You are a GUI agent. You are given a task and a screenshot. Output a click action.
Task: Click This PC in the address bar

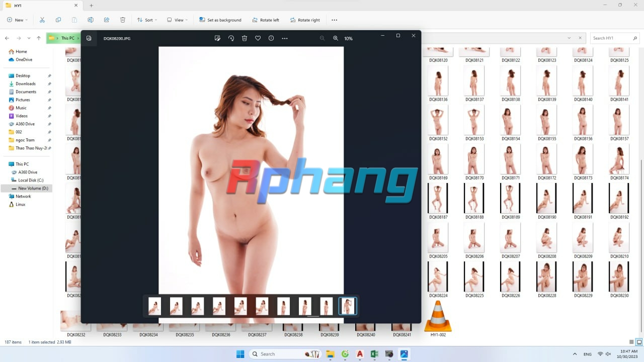67,38
